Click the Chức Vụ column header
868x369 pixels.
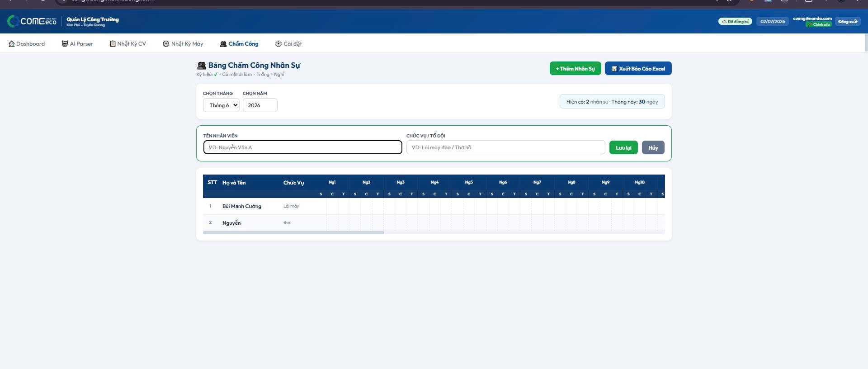pyautogui.click(x=293, y=183)
